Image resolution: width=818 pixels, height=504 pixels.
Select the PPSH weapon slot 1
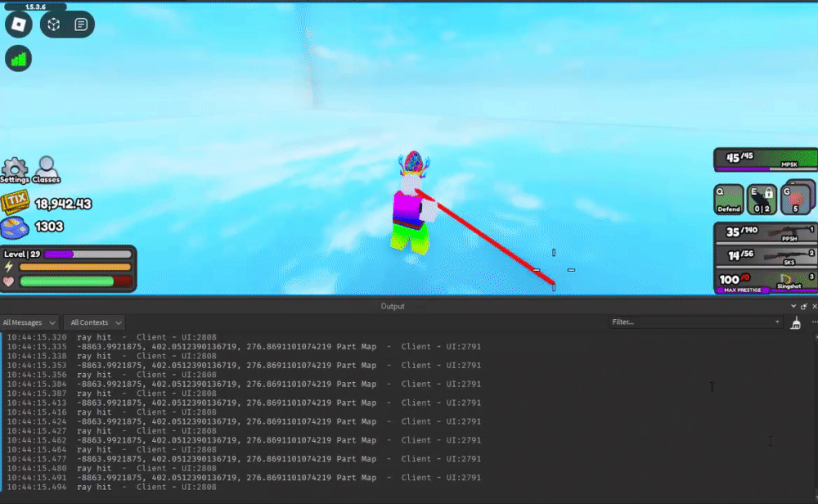pyautogui.click(x=766, y=232)
